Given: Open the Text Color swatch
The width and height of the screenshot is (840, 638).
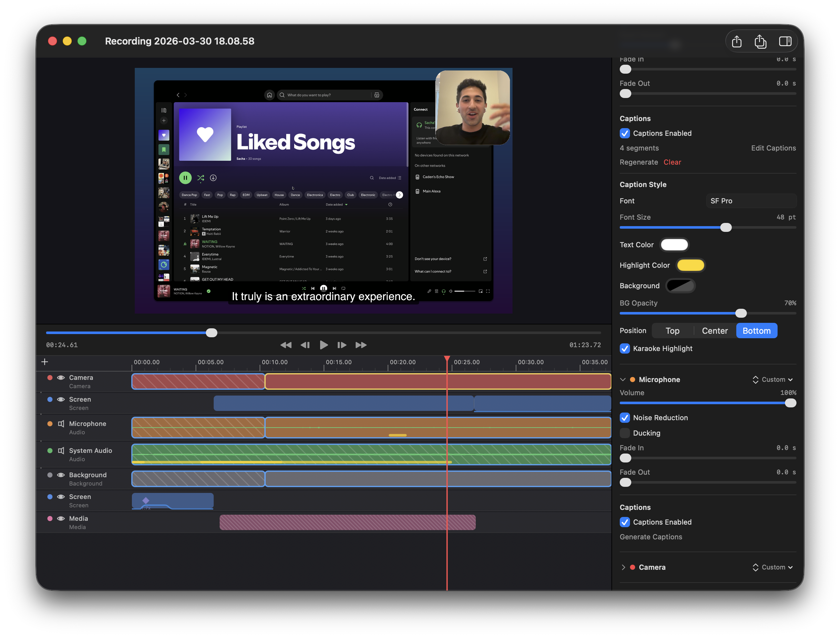Looking at the screenshot, I should click(x=674, y=245).
